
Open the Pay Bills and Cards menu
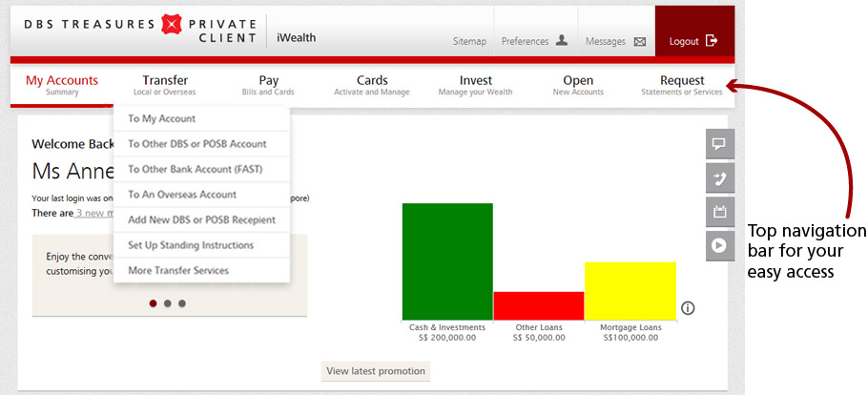click(x=268, y=85)
